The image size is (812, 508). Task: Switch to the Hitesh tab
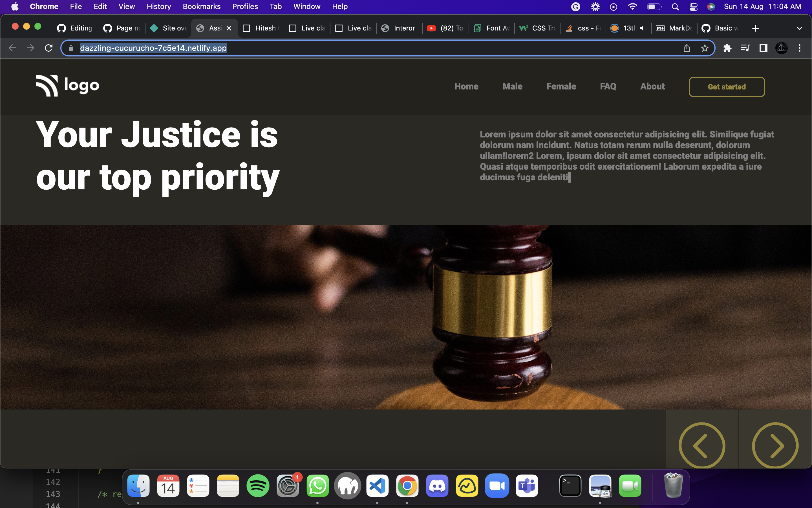[x=261, y=28]
